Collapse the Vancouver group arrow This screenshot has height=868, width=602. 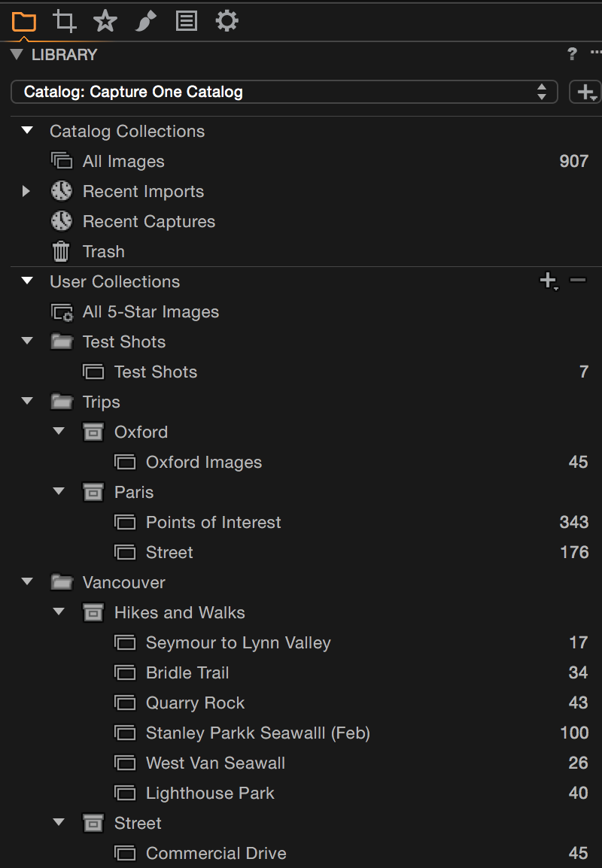pyautogui.click(x=27, y=582)
